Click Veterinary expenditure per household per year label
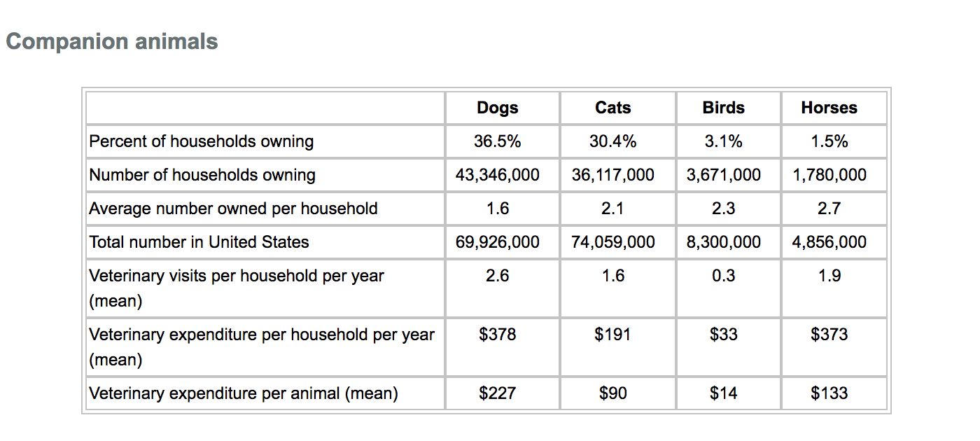 click(262, 335)
